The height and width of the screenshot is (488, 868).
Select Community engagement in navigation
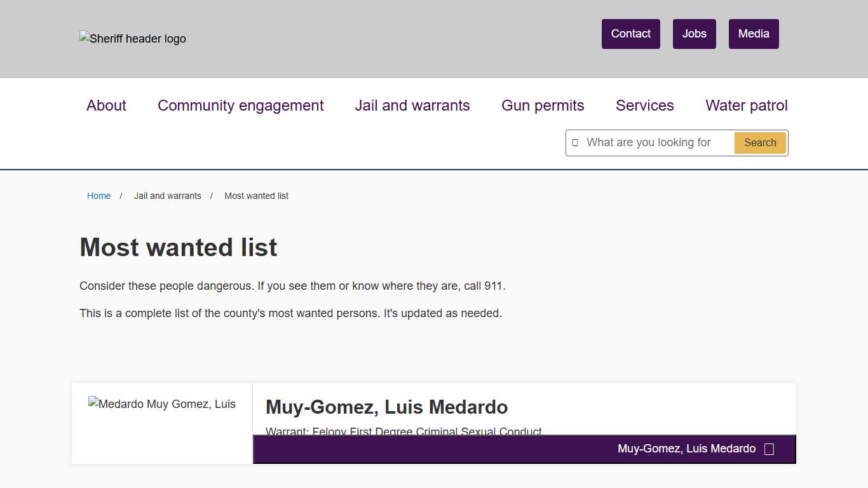240,105
